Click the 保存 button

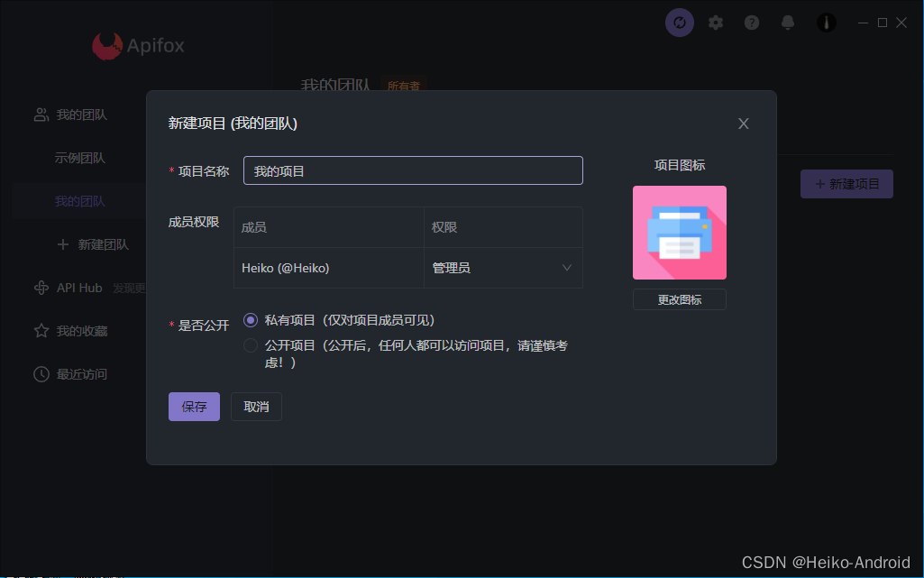pos(194,407)
